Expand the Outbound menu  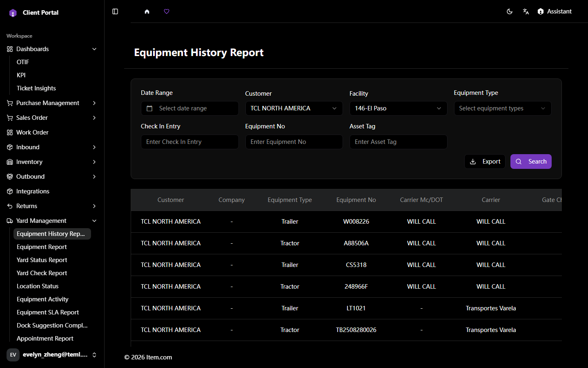point(52,177)
